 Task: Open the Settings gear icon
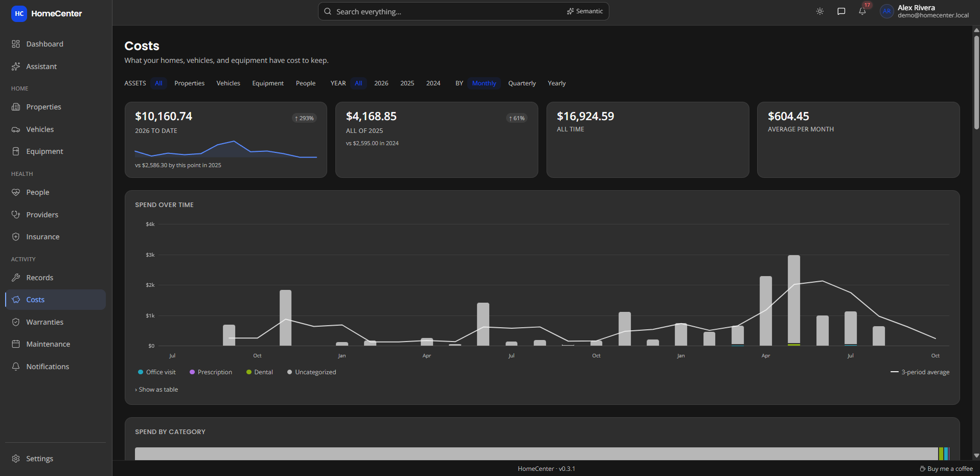click(x=16, y=459)
